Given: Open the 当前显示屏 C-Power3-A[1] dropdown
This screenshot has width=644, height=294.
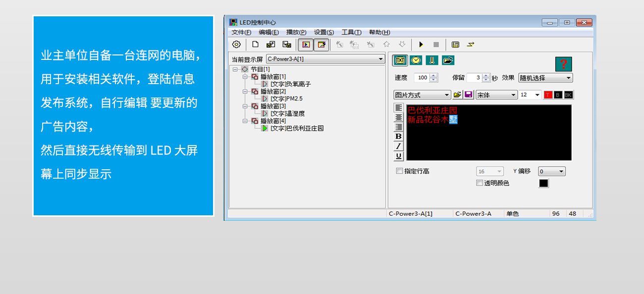Looking at the screenshot, I should point(325,59).
